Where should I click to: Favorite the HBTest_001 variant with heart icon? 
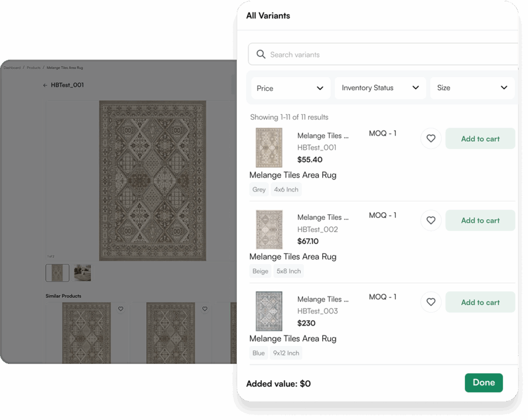pos(431,139)
